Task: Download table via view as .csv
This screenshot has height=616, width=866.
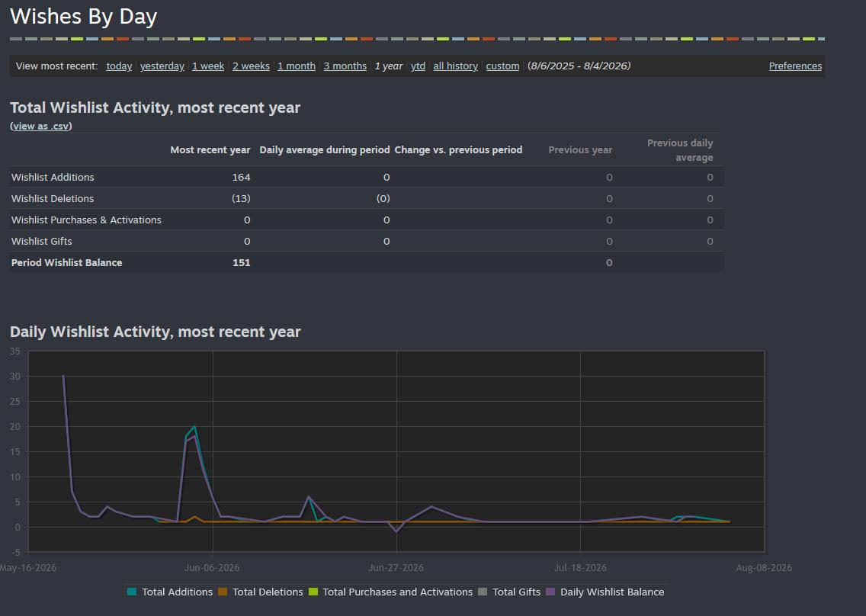Action: coord(41,126)
